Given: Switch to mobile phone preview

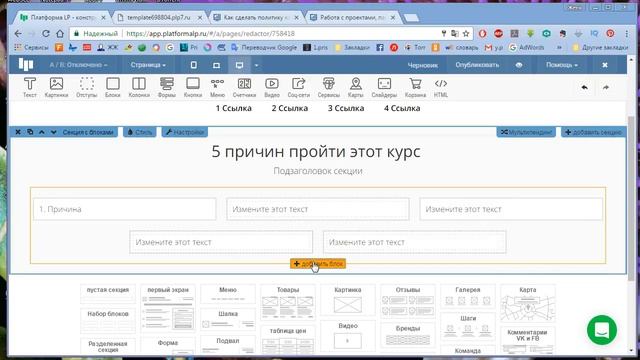Looking at the screenshot, I should click(194, 65).
